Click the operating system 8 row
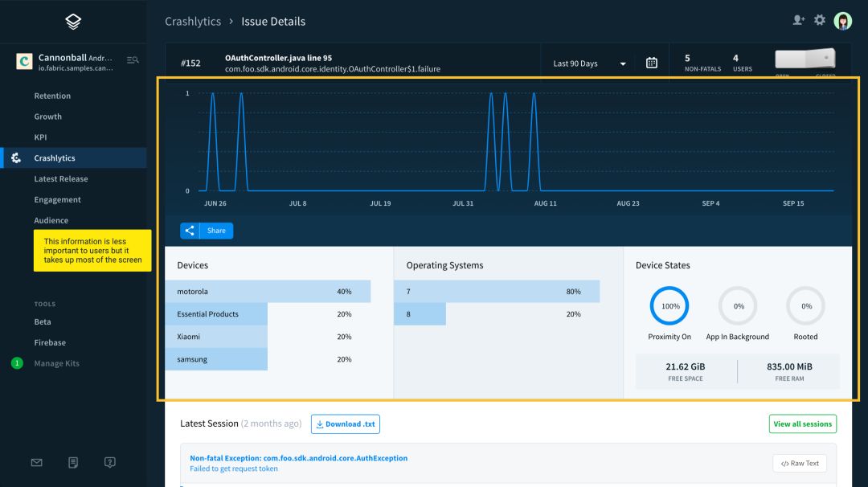868x487 pixels. pyautogui.click(x=497, y=314)
